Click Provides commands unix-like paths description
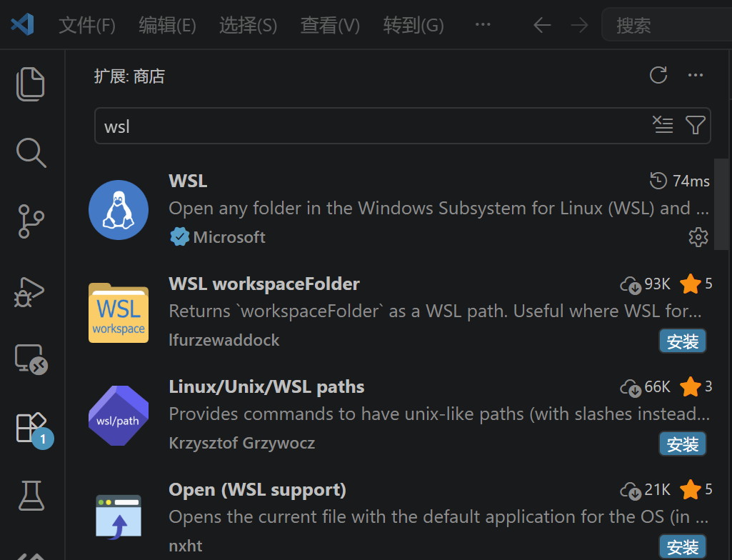Image resolution: width=732 pixels, height=560 pixels. [438, 414]
